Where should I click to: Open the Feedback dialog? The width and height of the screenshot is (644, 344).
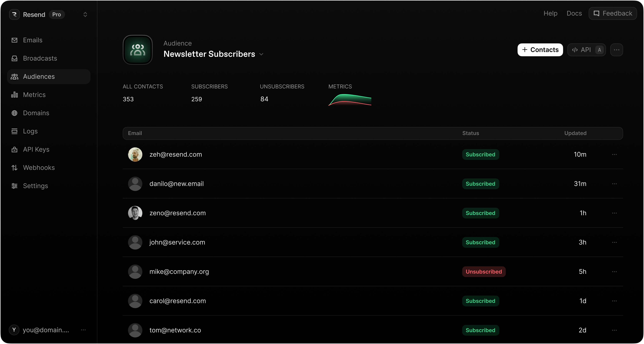pyautogui.click(x=613, y=13)
